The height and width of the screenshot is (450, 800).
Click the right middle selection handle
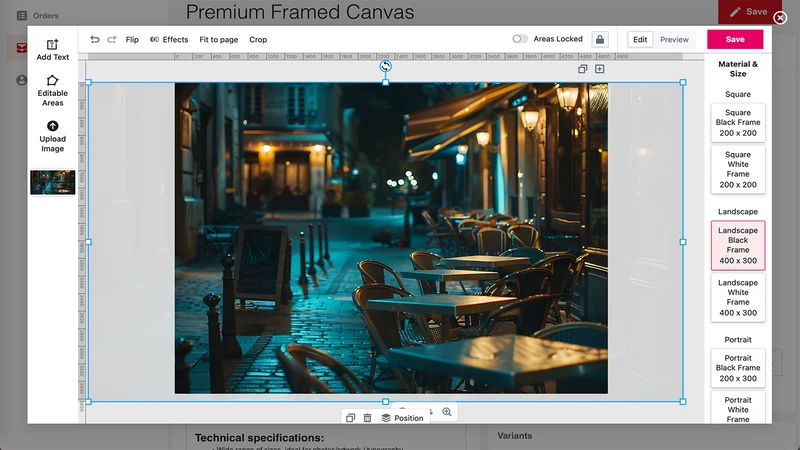tap(683, 242)
